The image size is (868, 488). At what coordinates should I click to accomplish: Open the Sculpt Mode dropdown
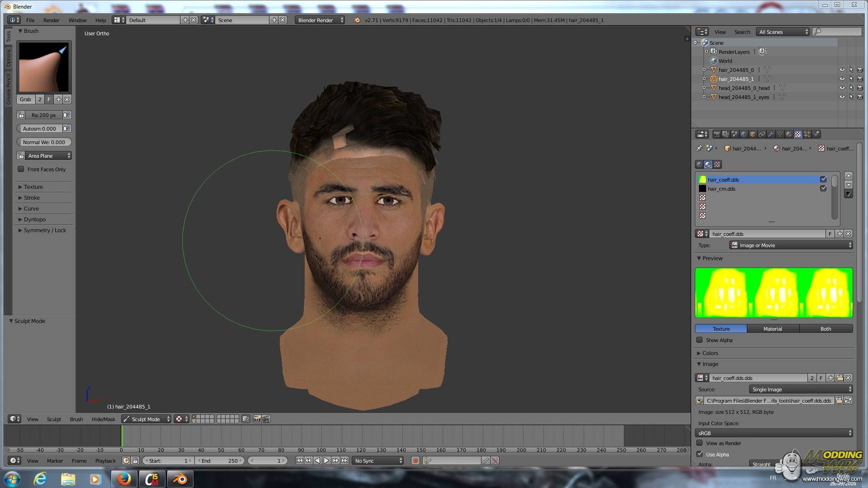click(146, 419)
